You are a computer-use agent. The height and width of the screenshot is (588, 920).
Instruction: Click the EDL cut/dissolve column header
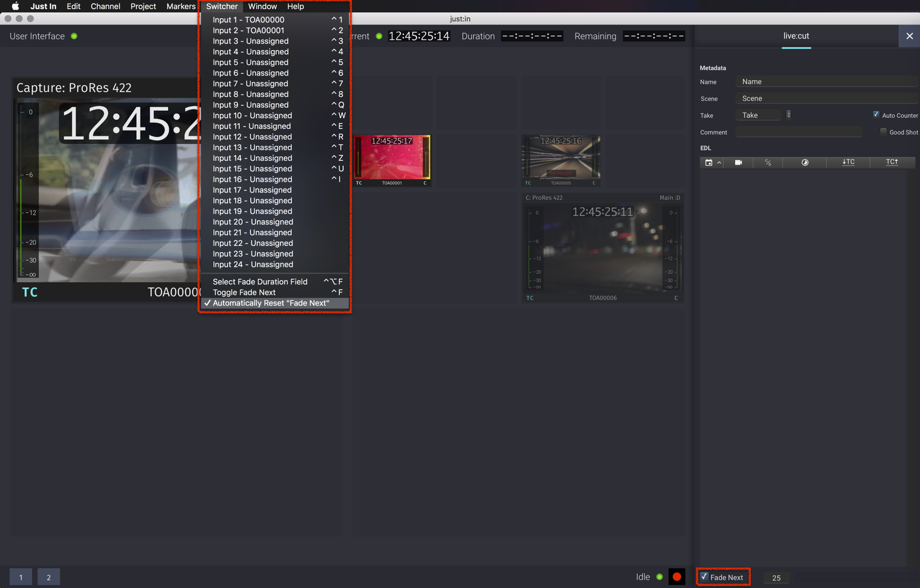[x=768, y=162]
